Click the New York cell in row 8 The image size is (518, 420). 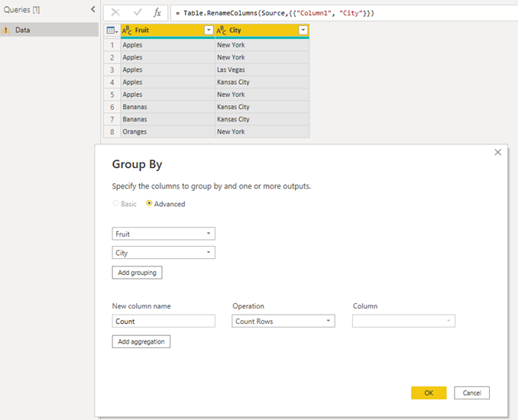[x=262, y=132]
